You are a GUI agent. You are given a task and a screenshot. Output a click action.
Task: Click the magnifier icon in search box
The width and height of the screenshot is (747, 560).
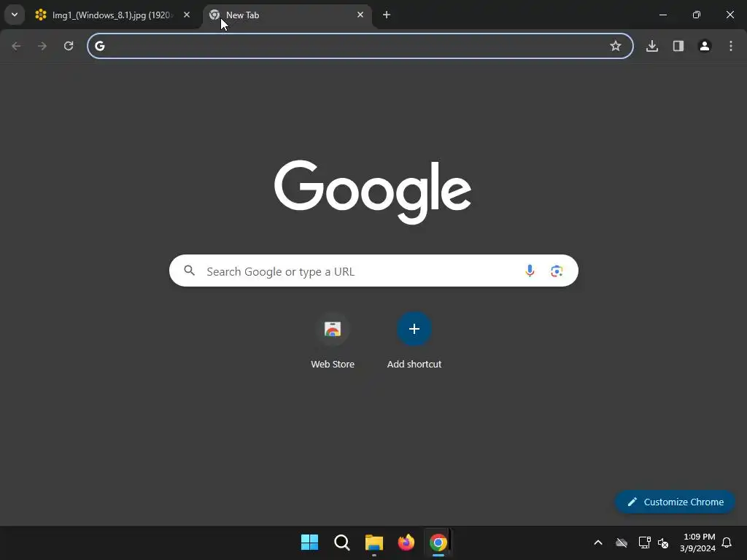pyautogui.click(x=189, y=271)
